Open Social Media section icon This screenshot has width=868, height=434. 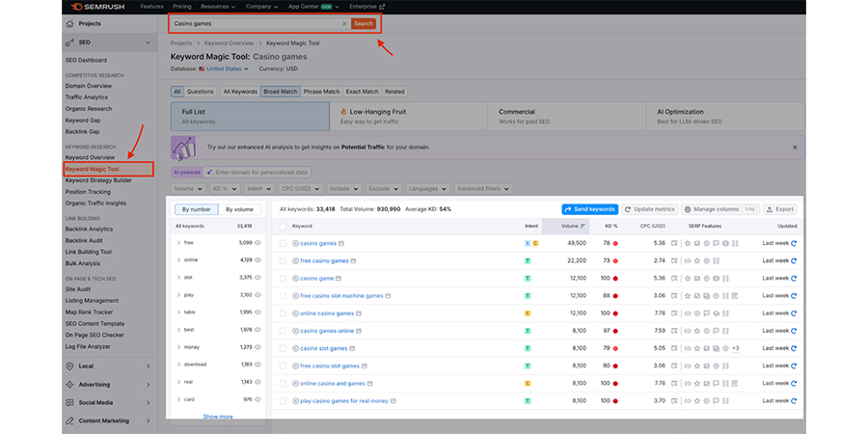click(69, 402)
